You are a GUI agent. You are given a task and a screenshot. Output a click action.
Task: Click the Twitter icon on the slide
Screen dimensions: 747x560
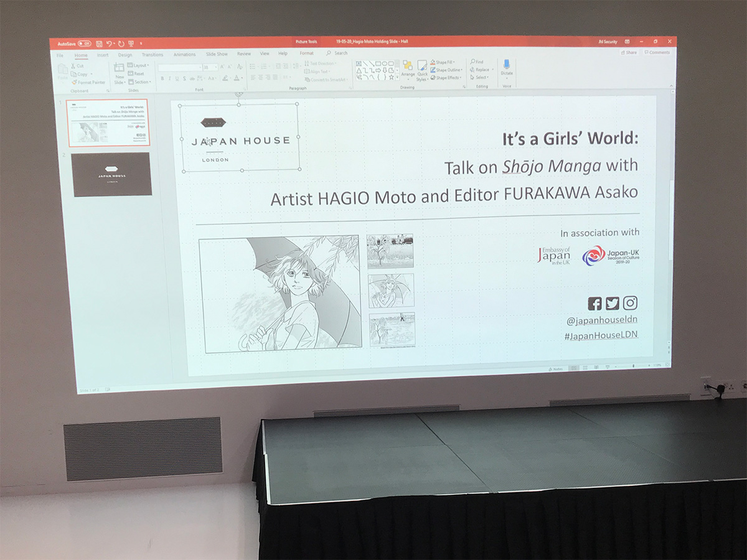(x=613, y=303)
